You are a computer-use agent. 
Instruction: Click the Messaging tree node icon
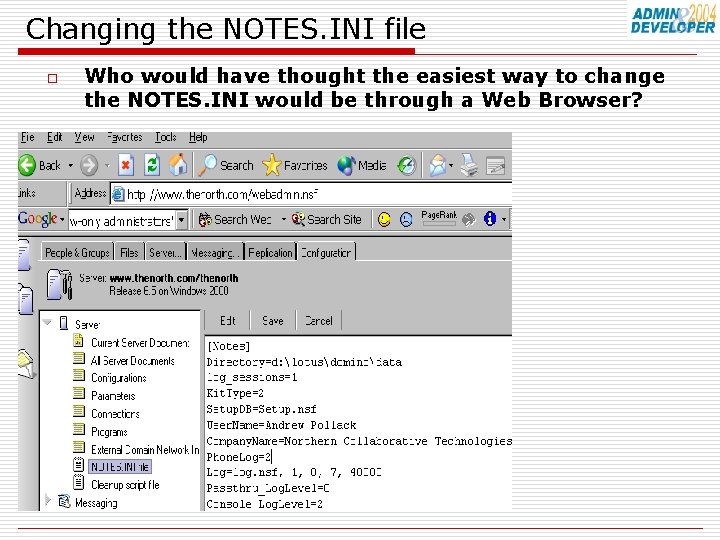pos(64,501)
